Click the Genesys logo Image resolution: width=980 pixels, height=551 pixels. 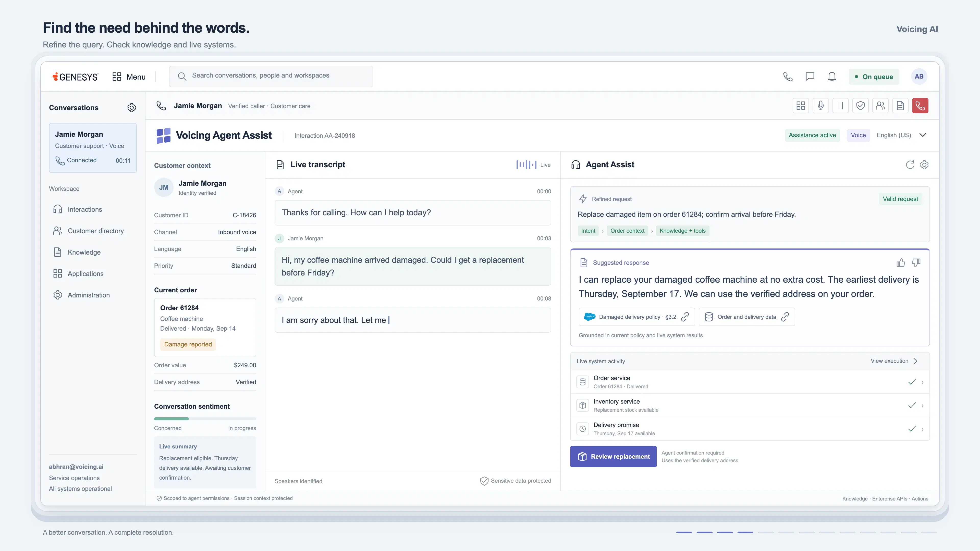[75, 77]
